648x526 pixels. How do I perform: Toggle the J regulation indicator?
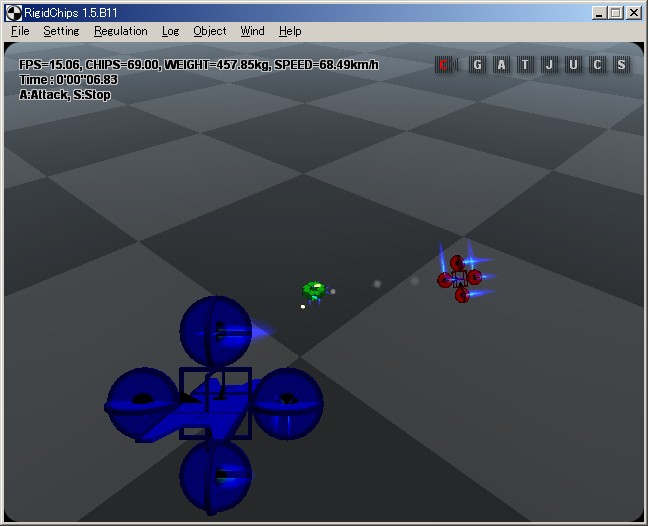click(x=549, y=65)
